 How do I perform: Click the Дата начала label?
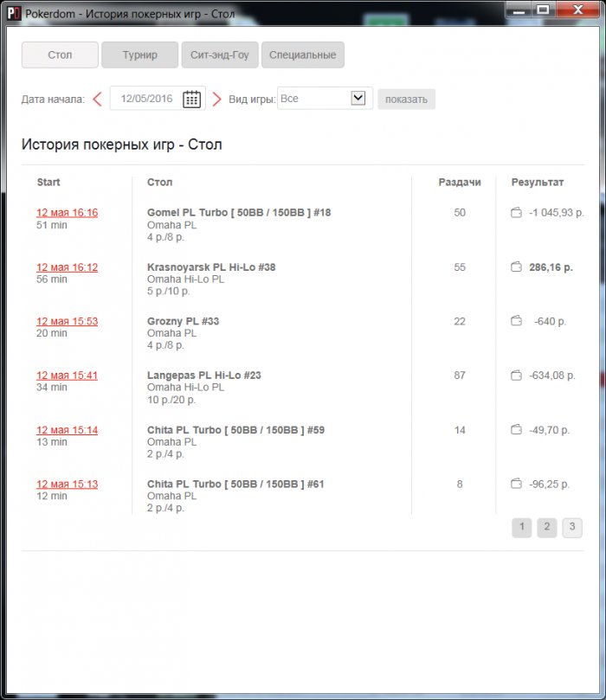coord(53,100)
